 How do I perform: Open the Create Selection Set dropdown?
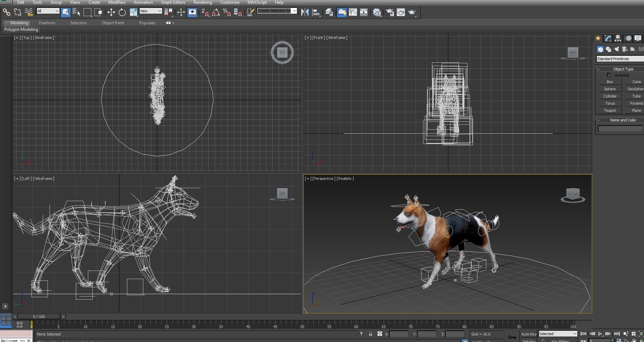tap(277, 11)
